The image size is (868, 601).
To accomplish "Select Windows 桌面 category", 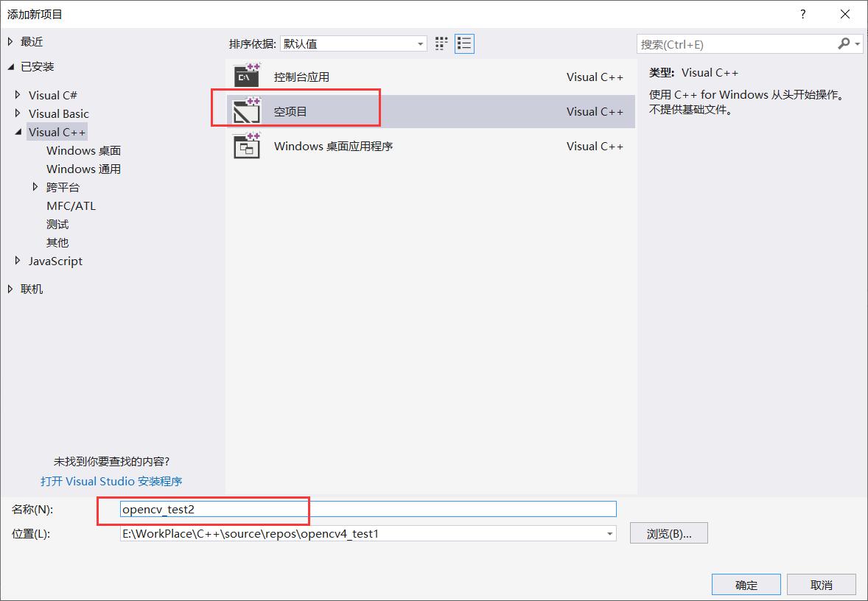I will pyautogui.click(x=83, y=150).
